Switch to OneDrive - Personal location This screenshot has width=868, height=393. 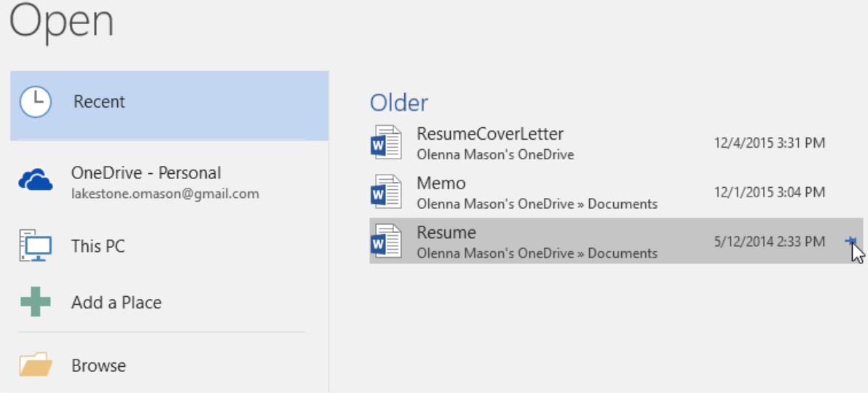(x=146, y=173)
